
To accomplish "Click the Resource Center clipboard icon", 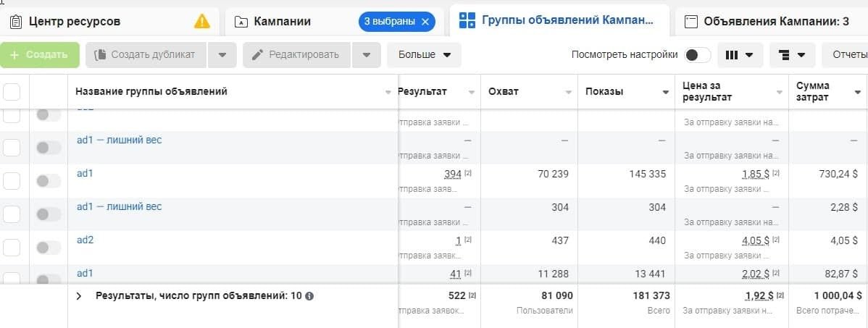I will pos(17,22).
